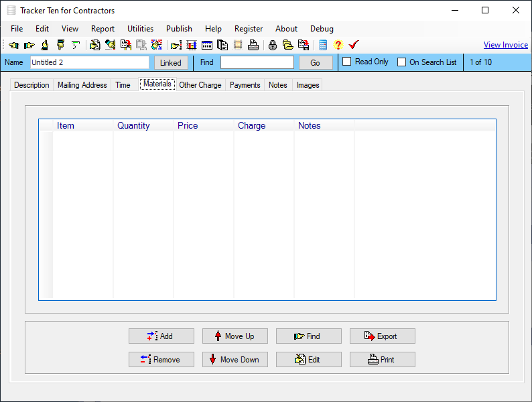Open the Register menu
This screenshot has width=532, height=402.
pos(249,29)
